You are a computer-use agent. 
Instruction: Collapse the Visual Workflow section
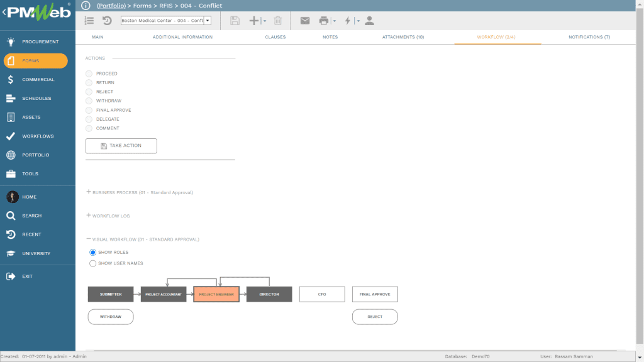[88, 239]
